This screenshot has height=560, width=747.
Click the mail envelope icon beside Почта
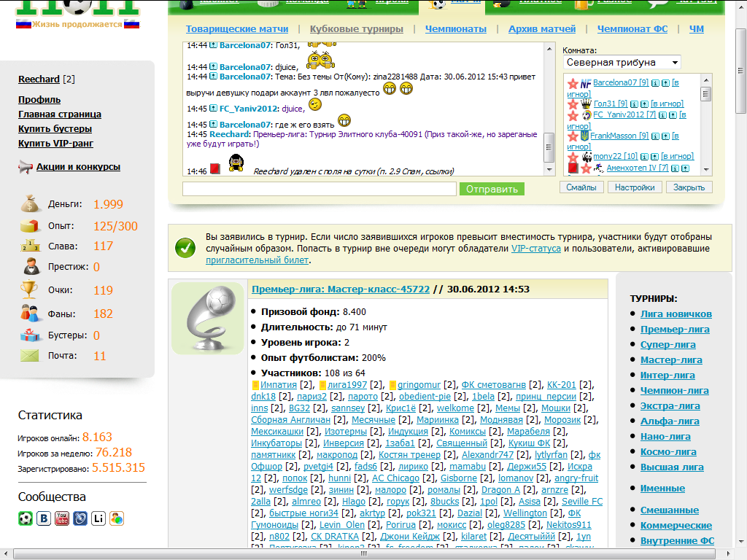coord(29,356)
